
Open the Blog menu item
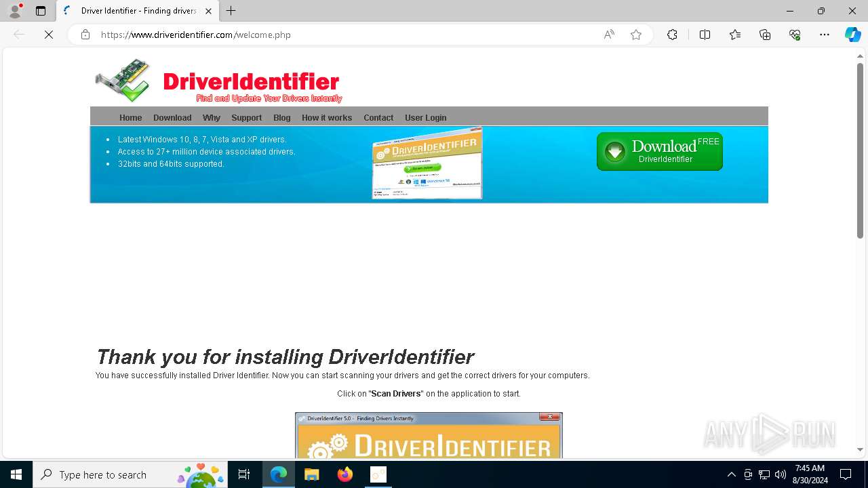[x=282, y=118]
